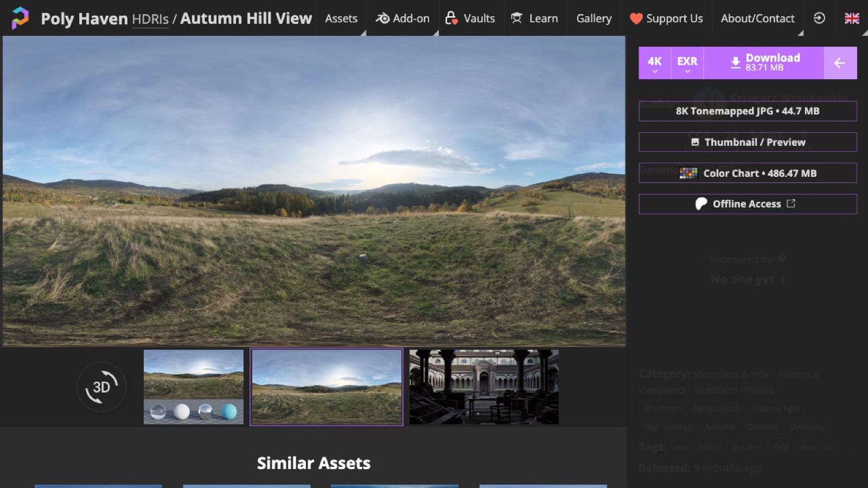Open the UK flag language selector
The height and width of the screenshot is (488, 868).
click(852, 18)
